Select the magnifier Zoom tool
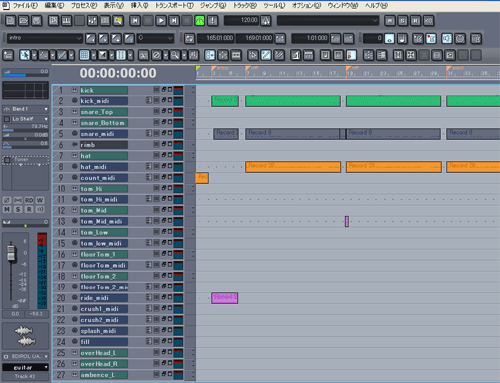The image size is (500, 383). [175, 55]
